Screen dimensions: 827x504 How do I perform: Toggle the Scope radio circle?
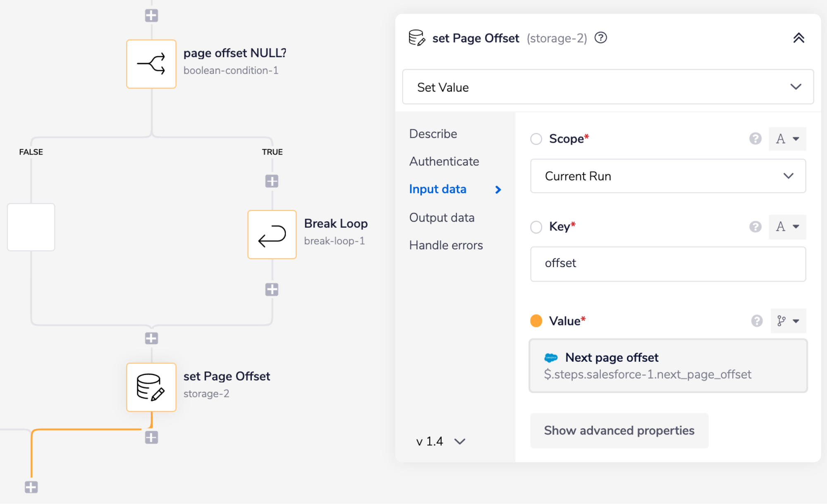point(536,139)
